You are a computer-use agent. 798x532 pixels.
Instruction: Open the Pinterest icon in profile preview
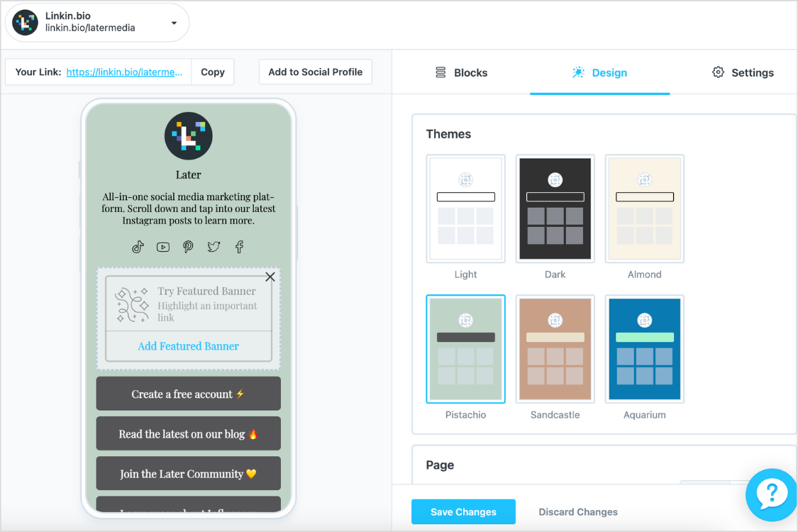click(188, 247)
